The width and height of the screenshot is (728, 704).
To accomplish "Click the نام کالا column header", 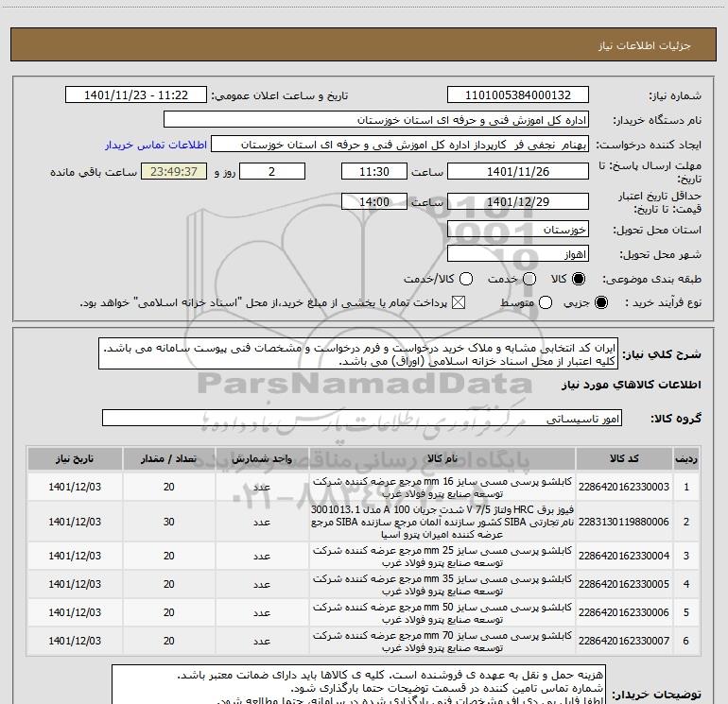I will click(x=442, y=458).
